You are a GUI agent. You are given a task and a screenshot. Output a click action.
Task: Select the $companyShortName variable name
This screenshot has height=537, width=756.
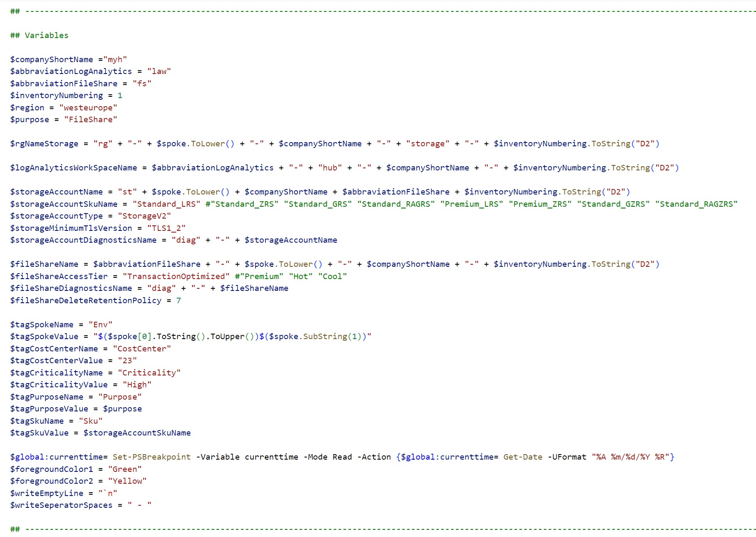[52, 60]
